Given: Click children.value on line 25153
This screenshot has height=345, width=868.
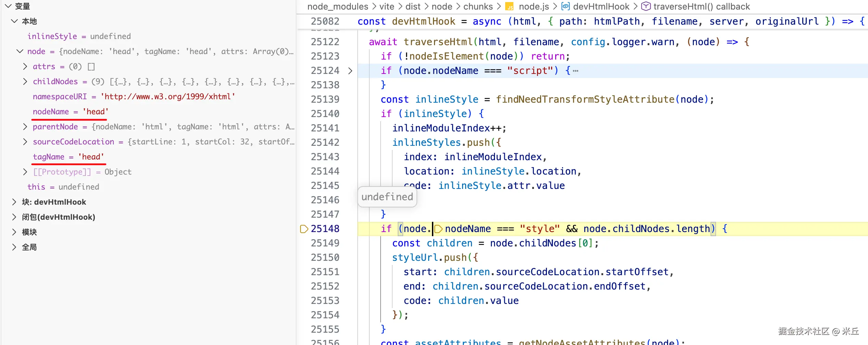Looking at the screenshot, I should coord(478,301).
